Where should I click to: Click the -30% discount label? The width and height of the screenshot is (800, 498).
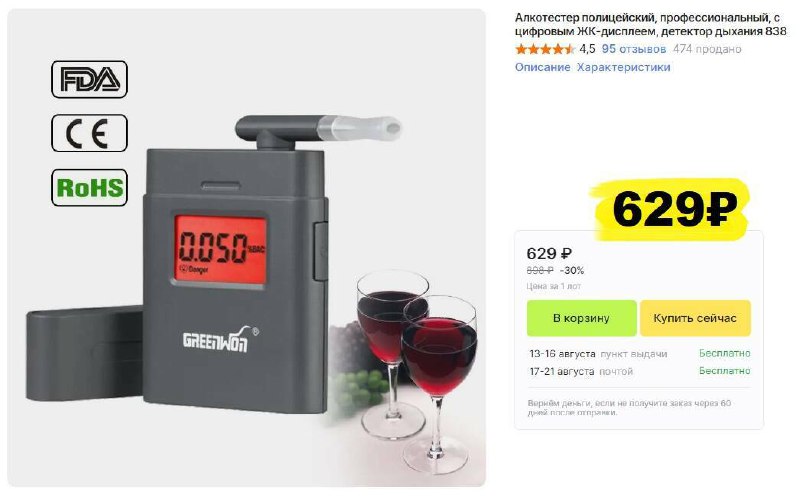pyautogui.click(x=572, y=270)
